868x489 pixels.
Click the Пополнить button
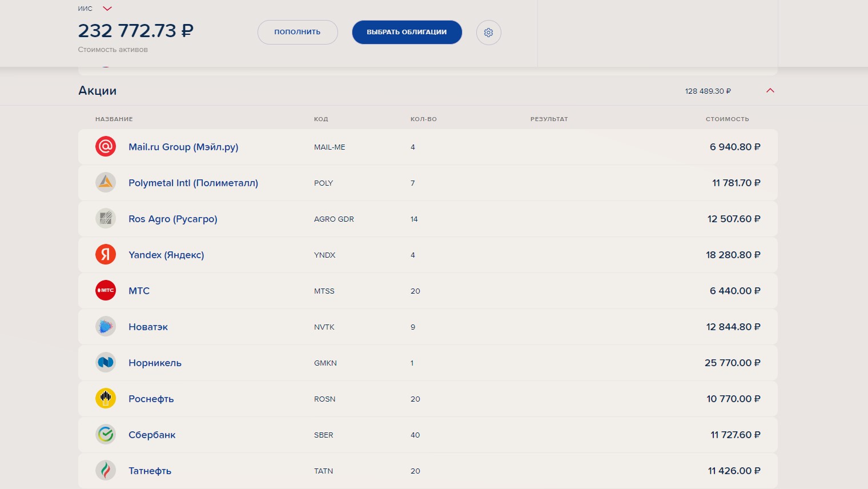[x=298, y=32]
